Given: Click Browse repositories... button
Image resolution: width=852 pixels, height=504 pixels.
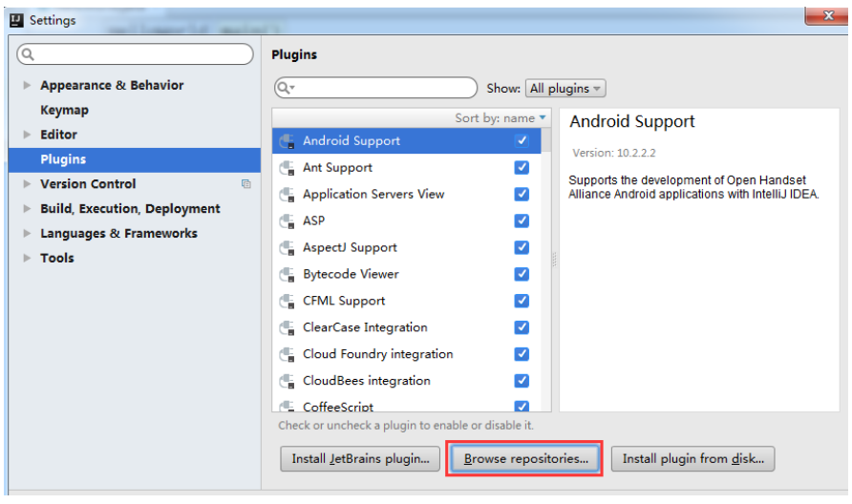Looking at the screenshot, I should (525, 459).
